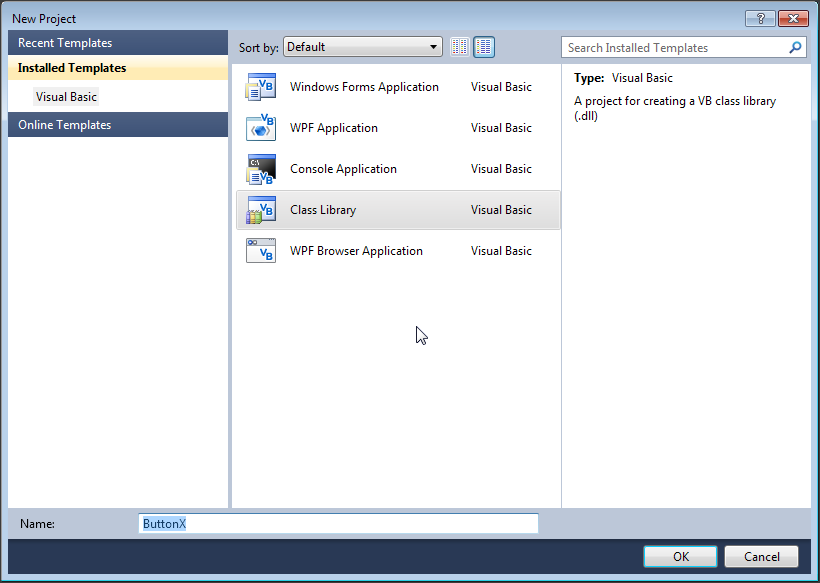Select the WPF Browser Application template icon
Viewport: 820px width, 583px height.
pyautogui.click(x=260, y=251)
